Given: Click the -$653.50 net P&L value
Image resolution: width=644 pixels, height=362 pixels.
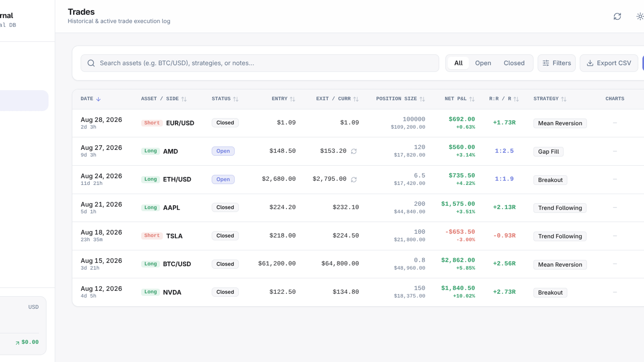Looking at the screenshot, I should click(460, 232).
